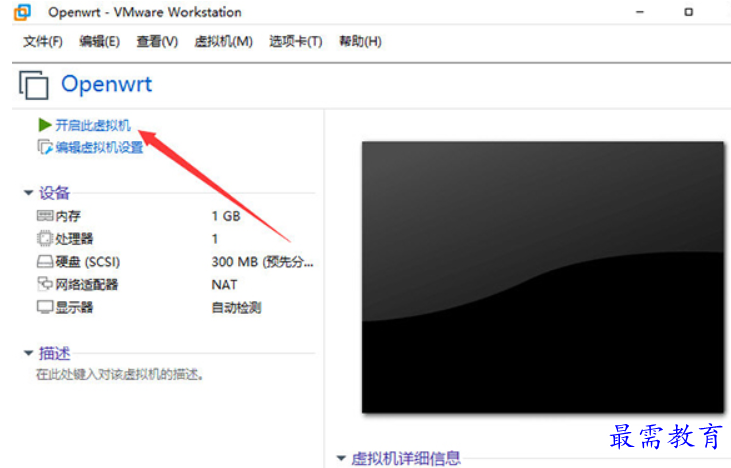Screen dimensions: 731x468
Task: Minimize the VMware Workstation window
Action: [640, 12]
